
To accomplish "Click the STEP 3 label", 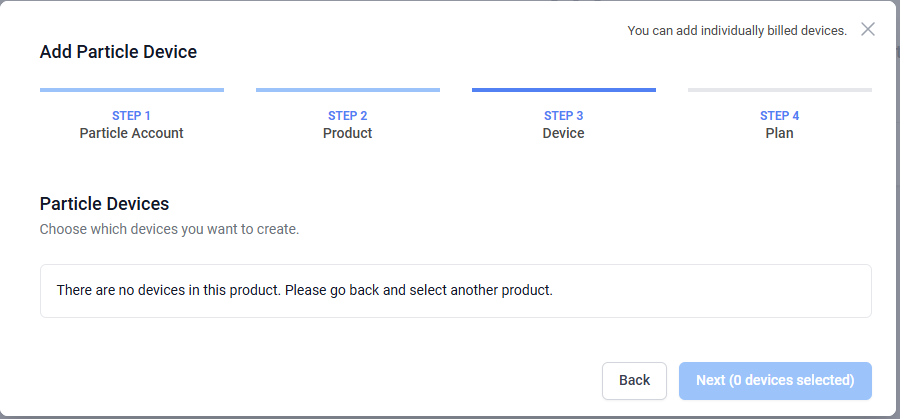I will [x=564, y=116].
